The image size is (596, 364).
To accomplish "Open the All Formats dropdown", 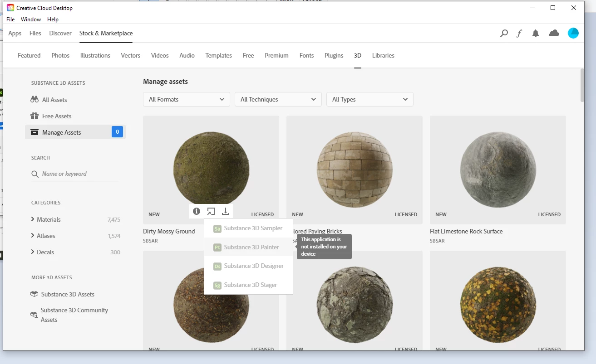I will [x=187, y=99].
